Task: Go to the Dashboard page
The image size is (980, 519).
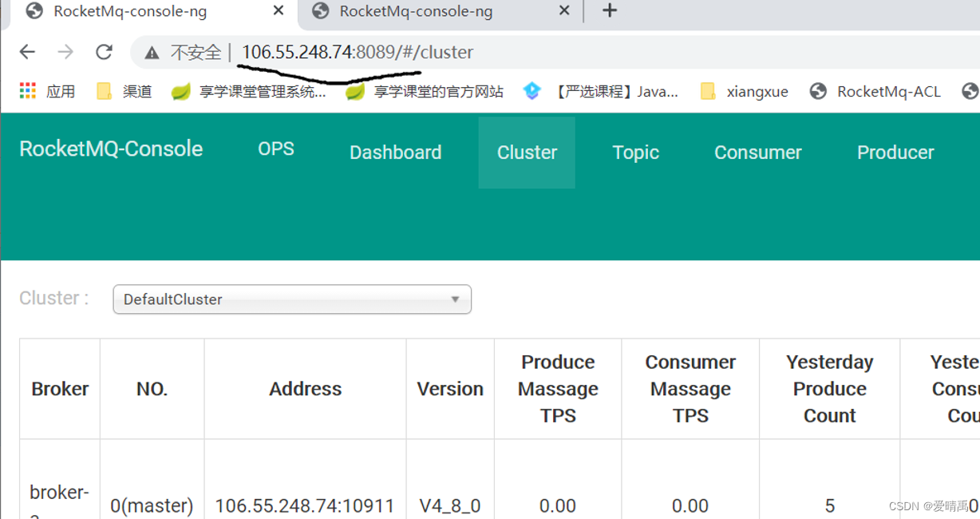Action: point(395,153)
